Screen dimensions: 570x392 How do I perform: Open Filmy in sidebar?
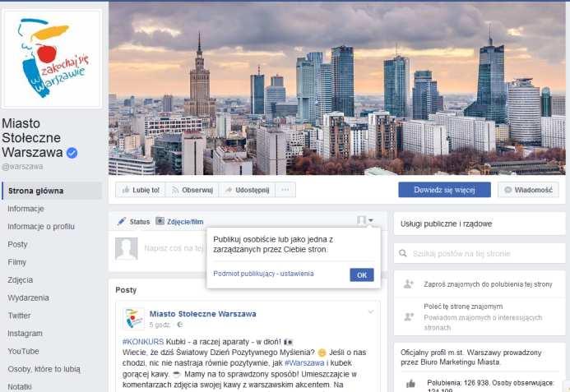click(16, 262)
